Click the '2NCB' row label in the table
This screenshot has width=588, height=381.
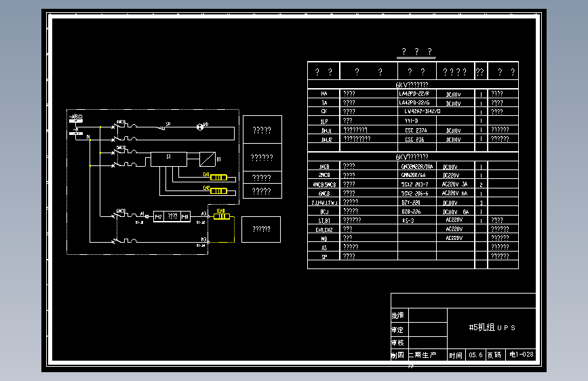tap(324, 175)
